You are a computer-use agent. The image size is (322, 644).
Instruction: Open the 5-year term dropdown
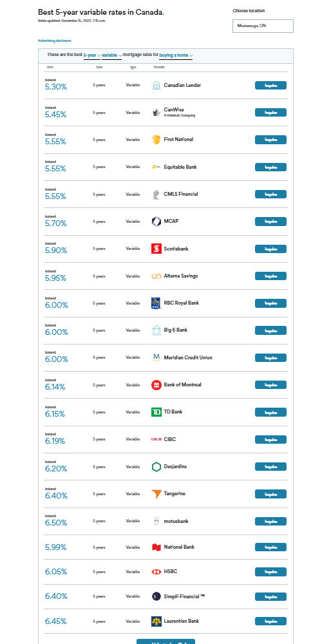pyautogui.click(x=92, y=55)
